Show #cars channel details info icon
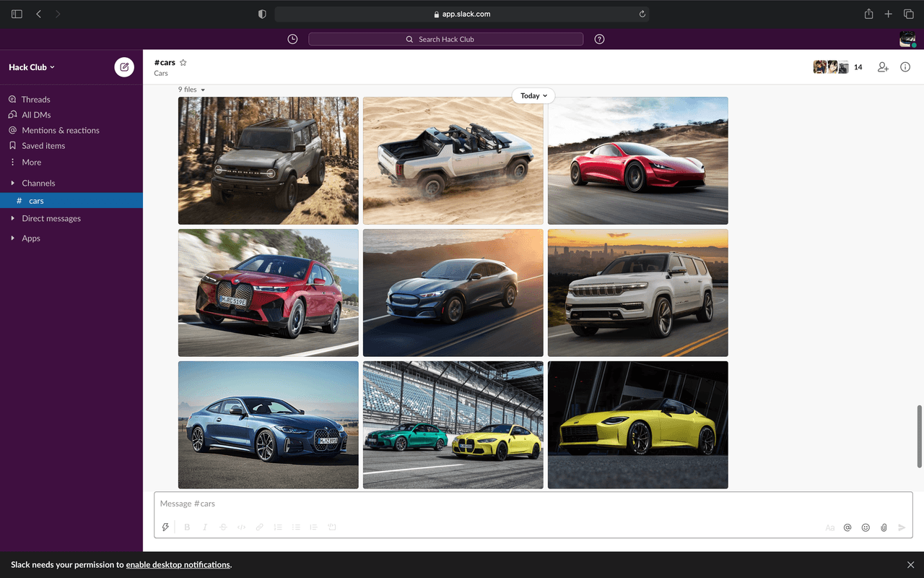924x578 pixels. (905, 67)
